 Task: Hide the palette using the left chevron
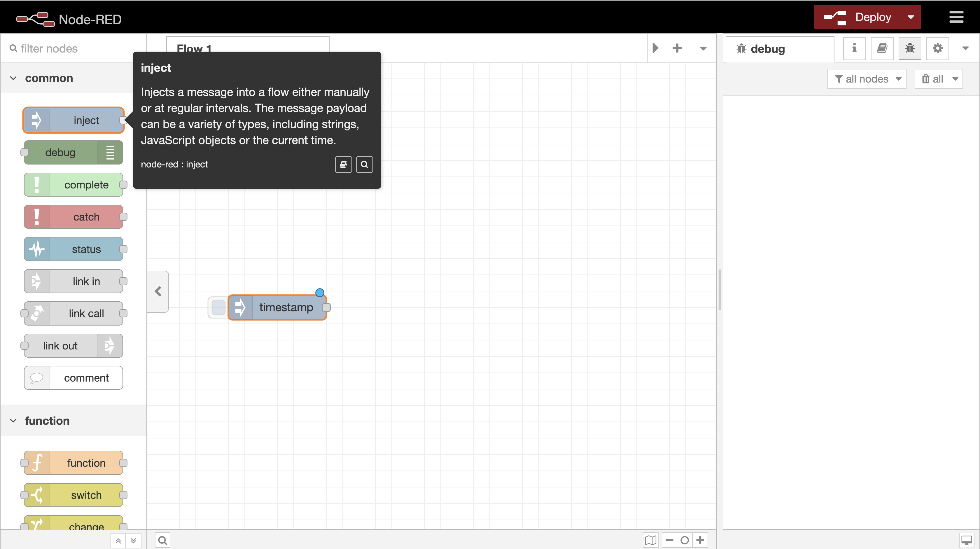(158, 291)
